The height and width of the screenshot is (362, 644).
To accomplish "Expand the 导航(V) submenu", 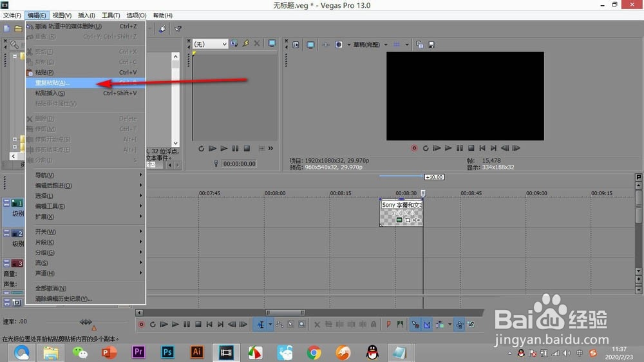I will [x=86, y=175].
